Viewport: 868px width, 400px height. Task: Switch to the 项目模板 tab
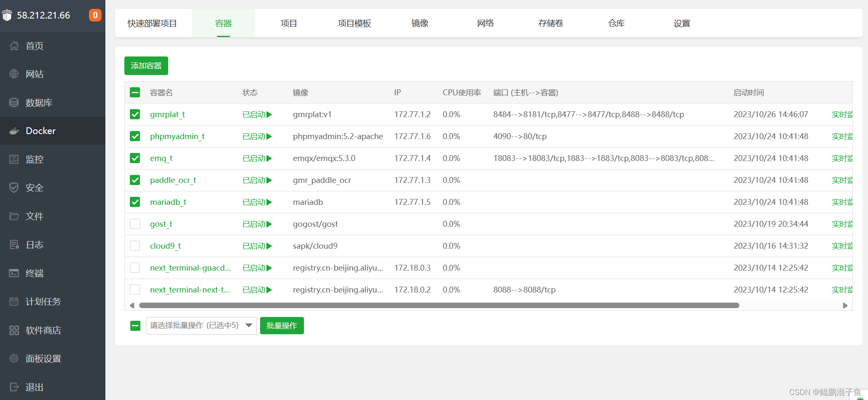(354, 23)
